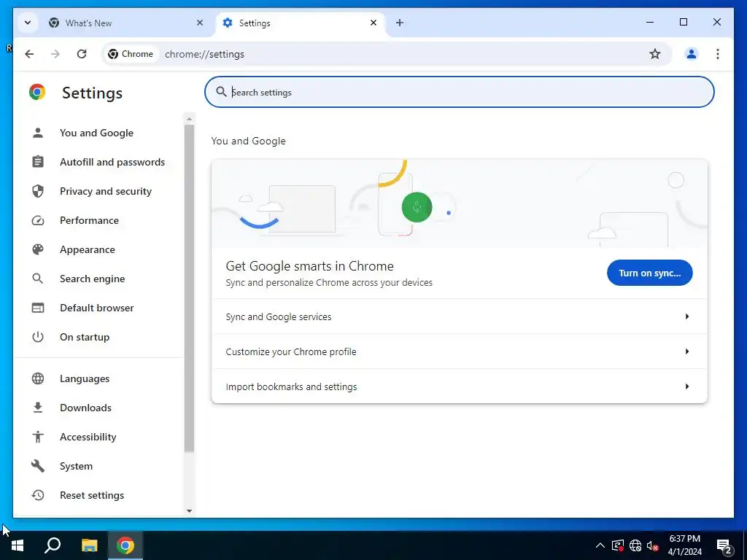The height and width of the screenshot is (560, 747).
Task: Click the shield icon for Privacy and security
Action: (38, 191)
